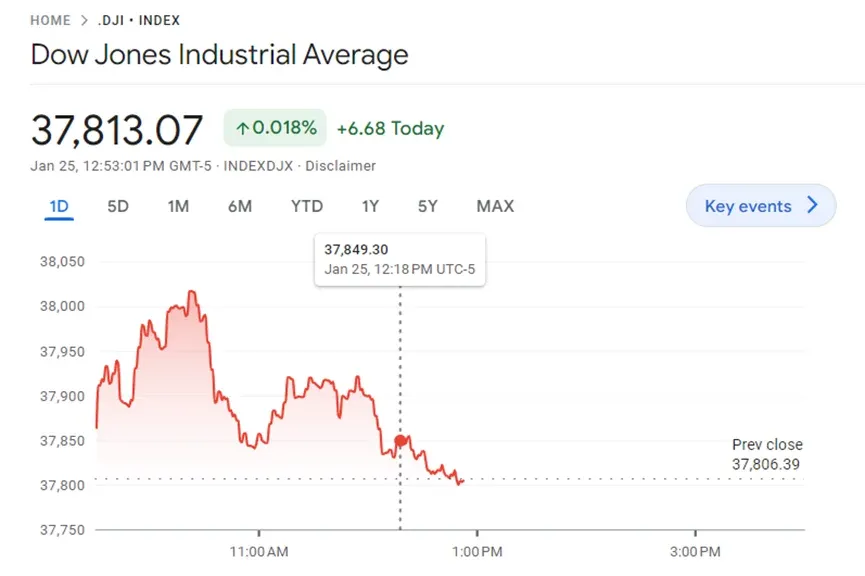The image size is (865, 576).
Task: Click the up arrow in percent badge
Action: pos(242,129)
